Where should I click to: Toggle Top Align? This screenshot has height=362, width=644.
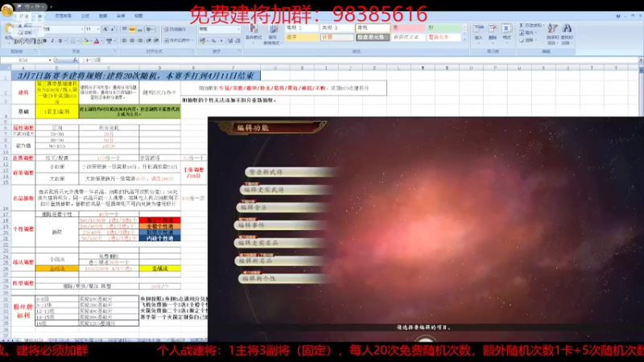[x=125, y=29]
